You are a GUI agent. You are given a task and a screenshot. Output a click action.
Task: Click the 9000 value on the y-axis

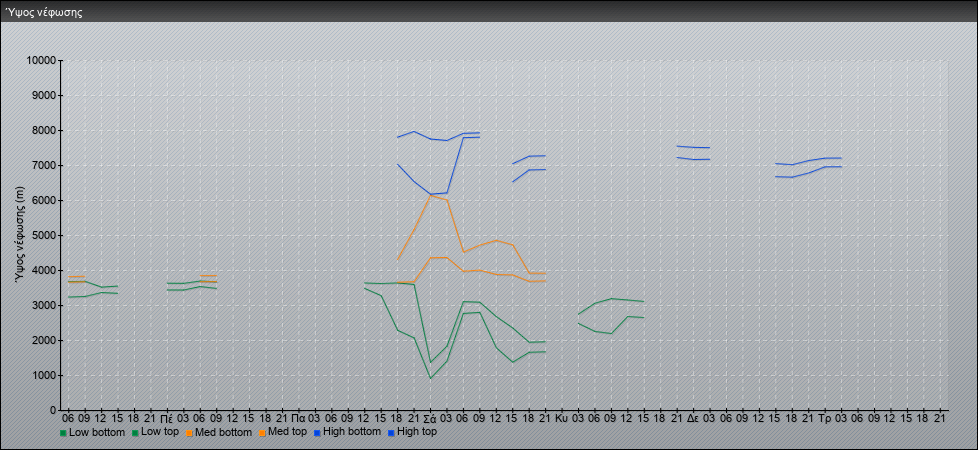(44, 95)
